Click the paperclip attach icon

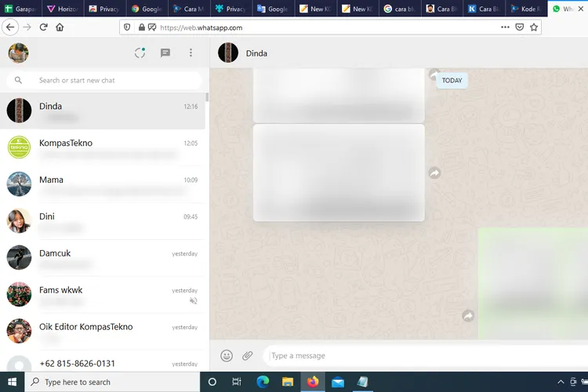coord(248,356)
